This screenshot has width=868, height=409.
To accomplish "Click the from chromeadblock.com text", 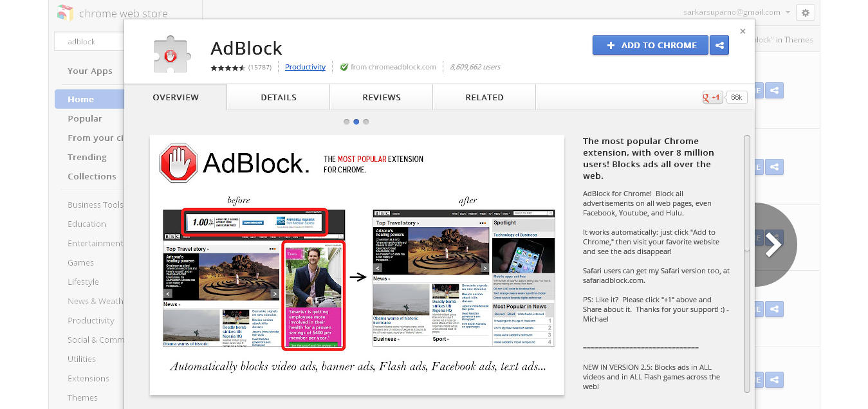I will point(393,67).
